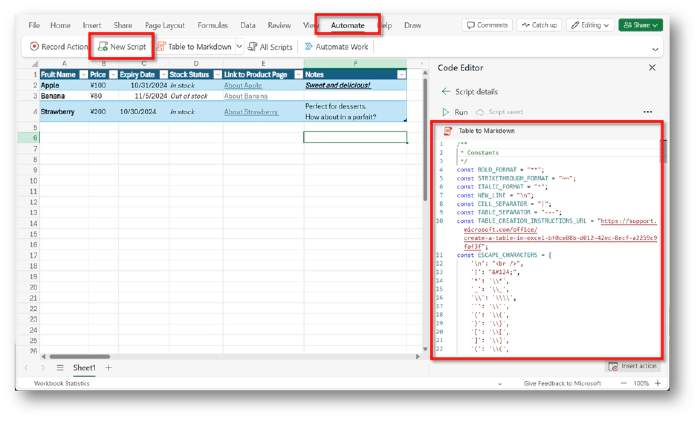The width and height of the screenshot is (700, 421).
Task: Close the Code Editor pane
Action: click(x=652, y=67)
